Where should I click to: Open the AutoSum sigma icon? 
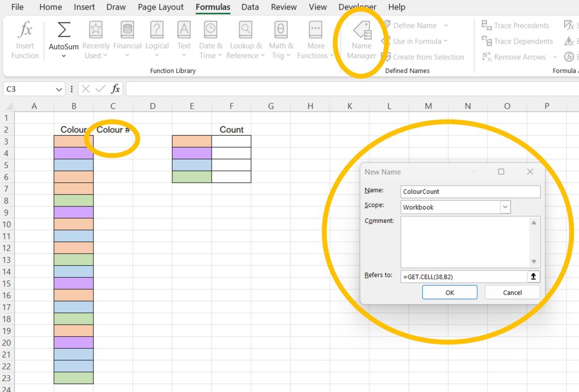tap(64, 31)
